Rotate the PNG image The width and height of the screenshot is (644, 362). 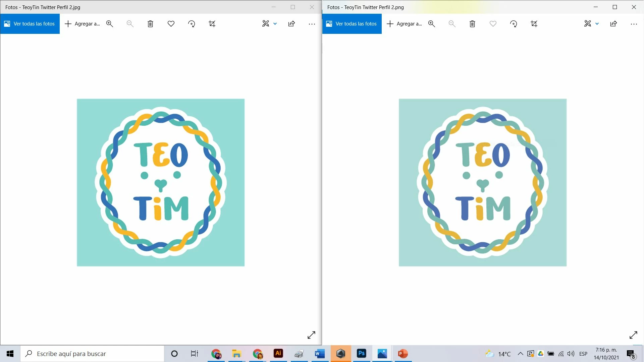tap(514, 24)
